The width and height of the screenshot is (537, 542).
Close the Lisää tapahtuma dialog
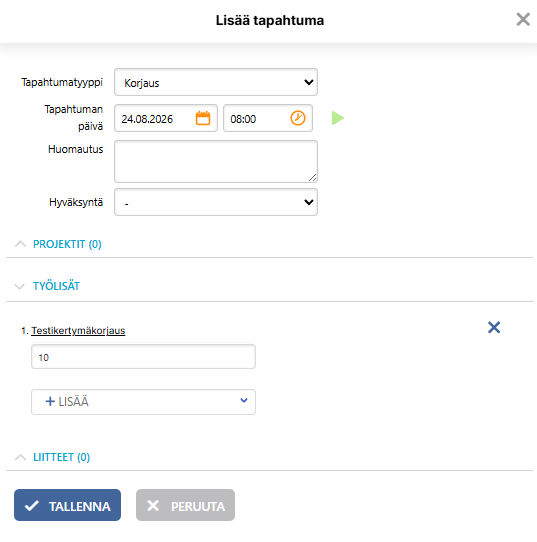(x=523, y=19)
